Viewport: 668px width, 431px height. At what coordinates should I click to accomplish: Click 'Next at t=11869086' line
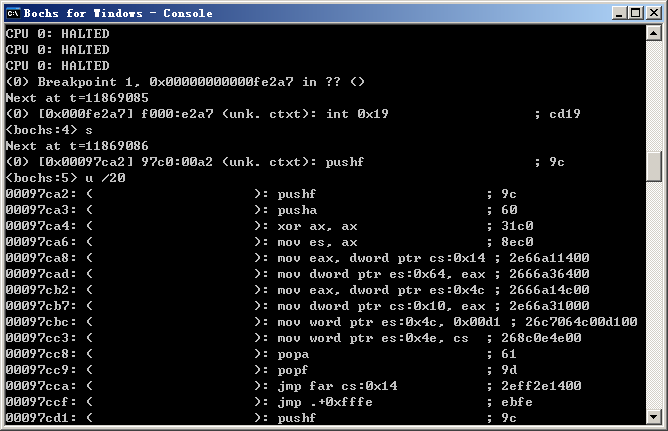pyautogui.click(x=77, y=146)
